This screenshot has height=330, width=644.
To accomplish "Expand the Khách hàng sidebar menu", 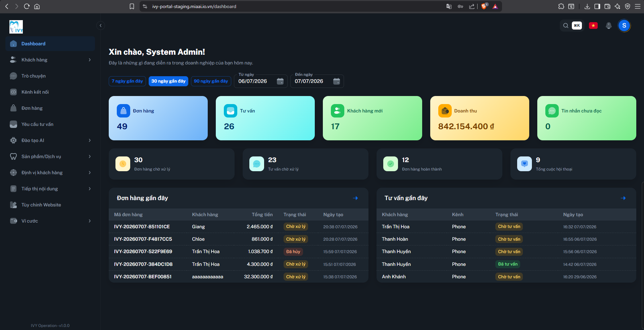I will [50, 60].
